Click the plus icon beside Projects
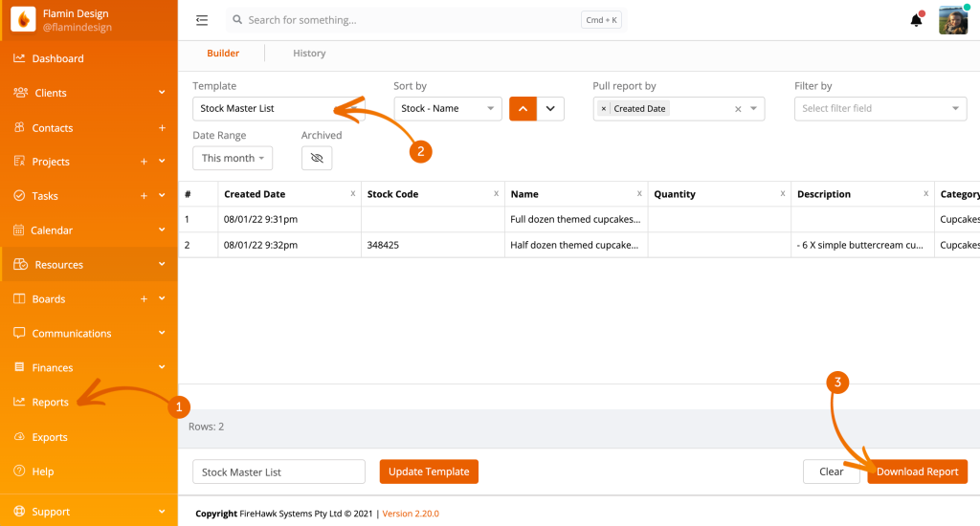Screen dimensions: 980x526 [x=144, y=162]
